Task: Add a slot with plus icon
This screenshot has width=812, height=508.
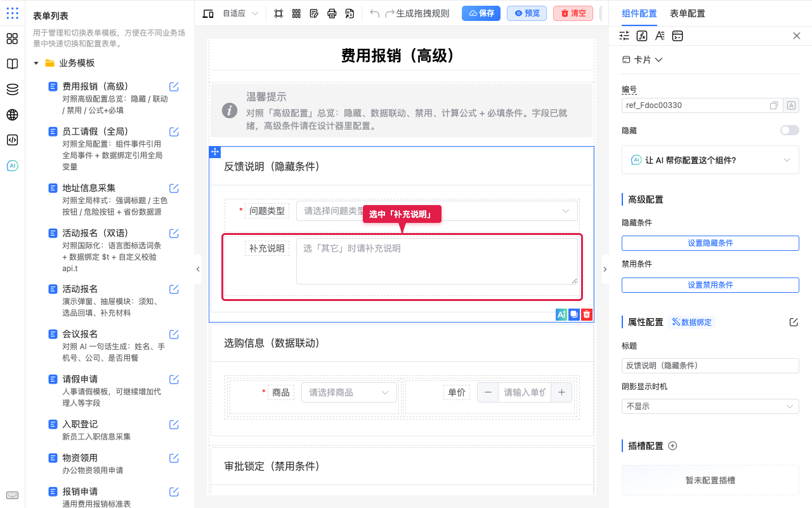Action: pyautogui.click(x=673, y=446)
